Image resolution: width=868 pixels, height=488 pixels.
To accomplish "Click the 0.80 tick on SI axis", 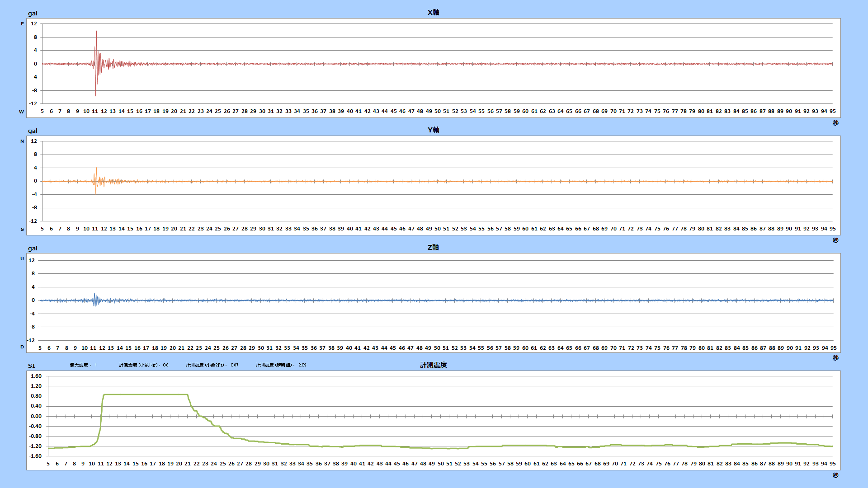I will (36, 396).
